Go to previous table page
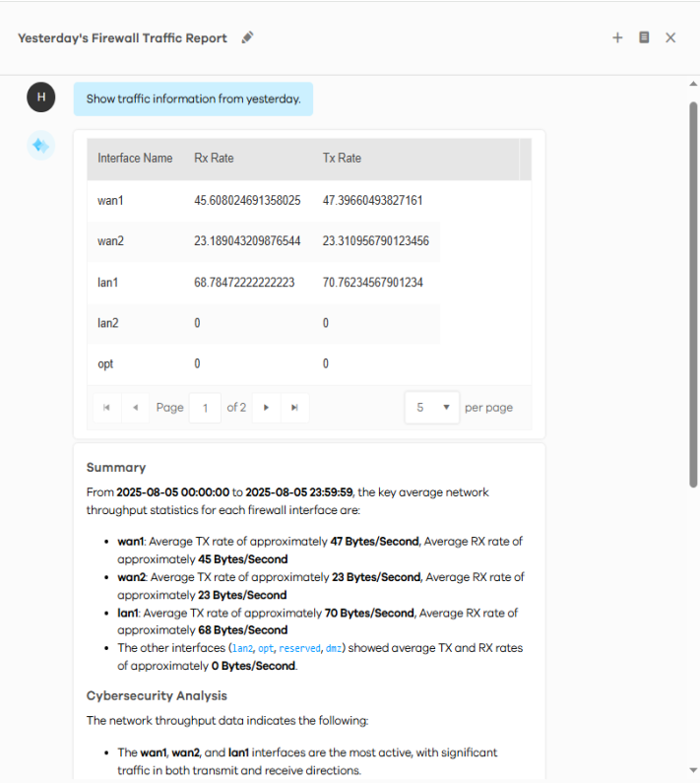The width and height of the screenshot is (700, 783). point(135,408)
